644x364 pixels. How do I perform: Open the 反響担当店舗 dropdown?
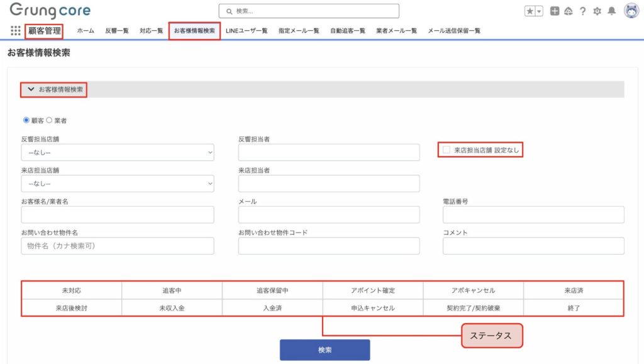coord(118,153)
